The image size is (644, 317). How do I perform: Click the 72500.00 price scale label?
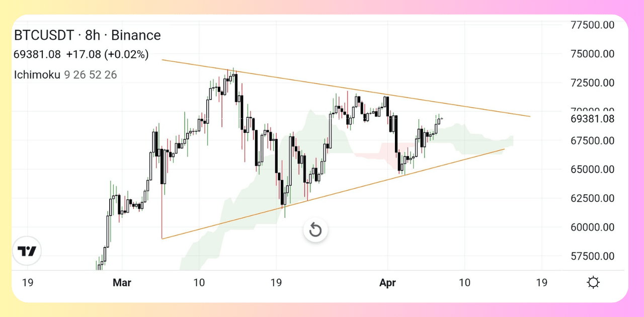pyautogui.click(x=593, y=83)
